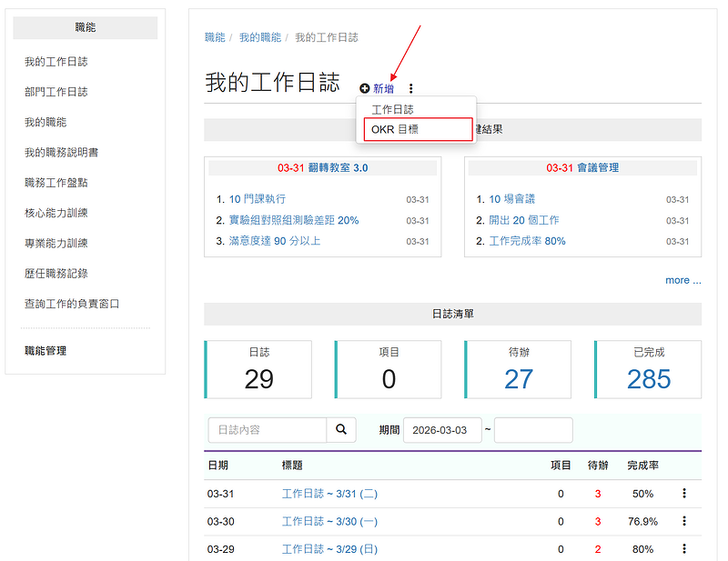Open row menu for 03-30 log entry
The height and width of the screenshot is (561, 728).
click(683, 522)
